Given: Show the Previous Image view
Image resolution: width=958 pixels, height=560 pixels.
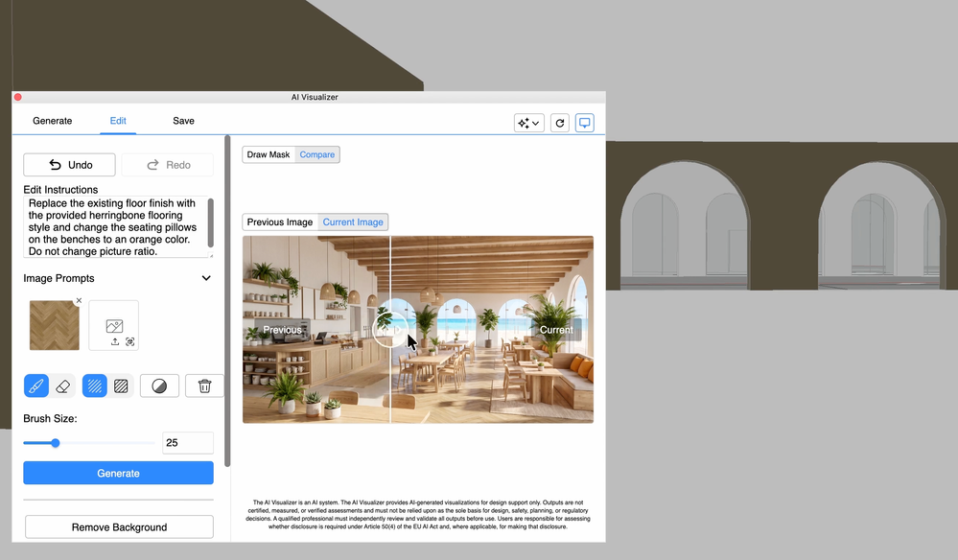Looking at the screenshot, I should click(280, 222).
